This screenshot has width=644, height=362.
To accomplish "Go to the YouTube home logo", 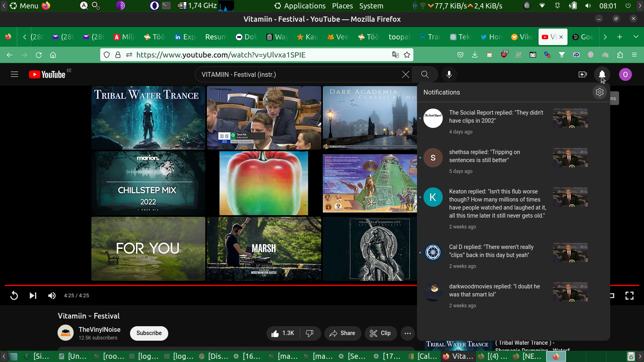I will click(x=47, y=74).
